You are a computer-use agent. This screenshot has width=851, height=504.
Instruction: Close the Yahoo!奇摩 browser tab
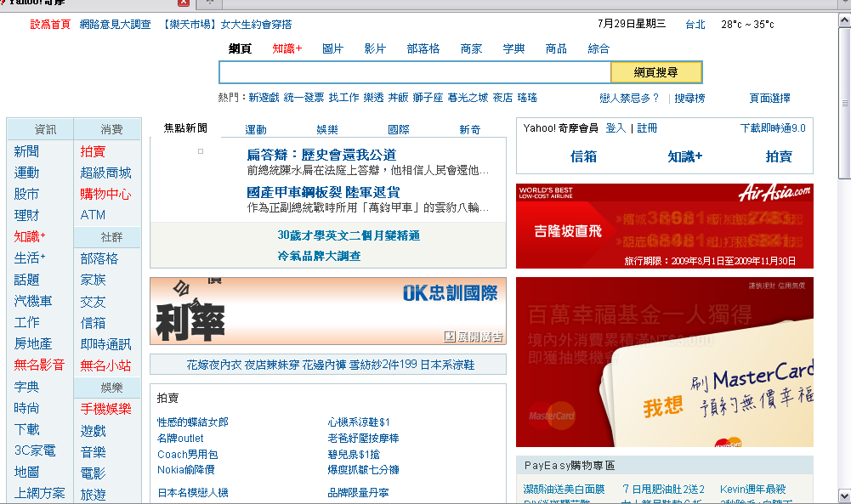[x=183, y=3]
